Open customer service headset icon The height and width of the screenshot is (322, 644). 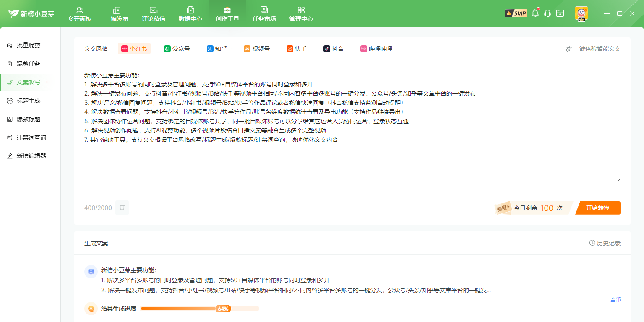click(x=547, y=13)
